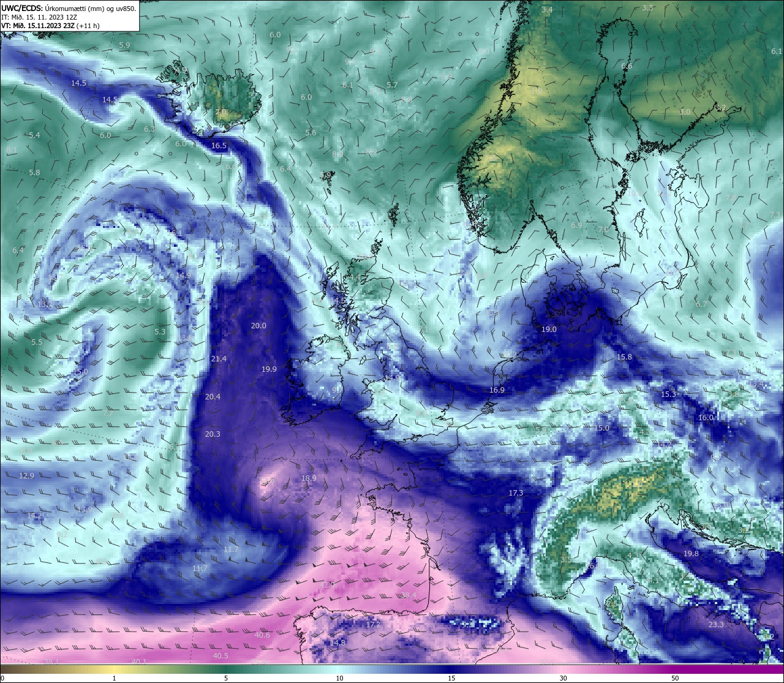
Task: Click the map value 18.9
Action: coord(309,478)
